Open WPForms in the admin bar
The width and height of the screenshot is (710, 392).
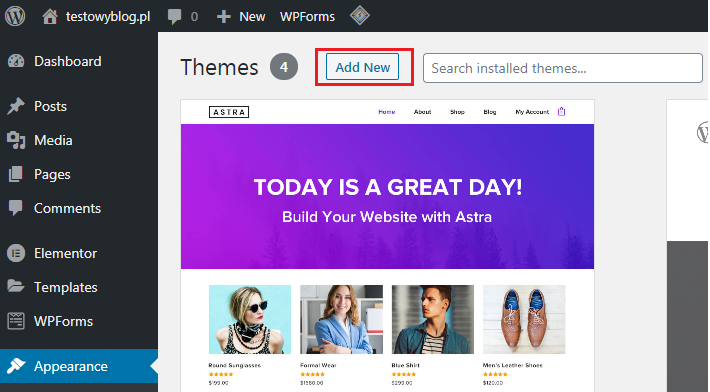[x=307, y=17]
